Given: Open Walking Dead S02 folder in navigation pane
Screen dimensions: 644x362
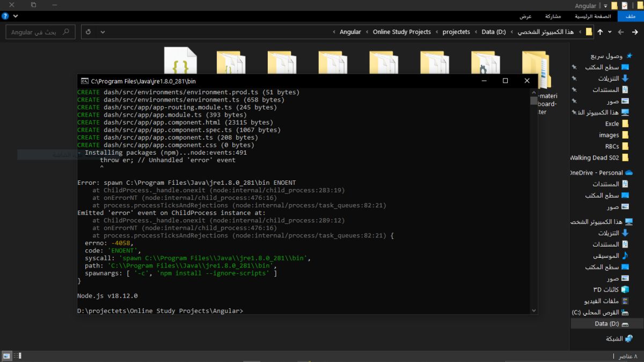Looking at the screenshot, I should point(599,157).
